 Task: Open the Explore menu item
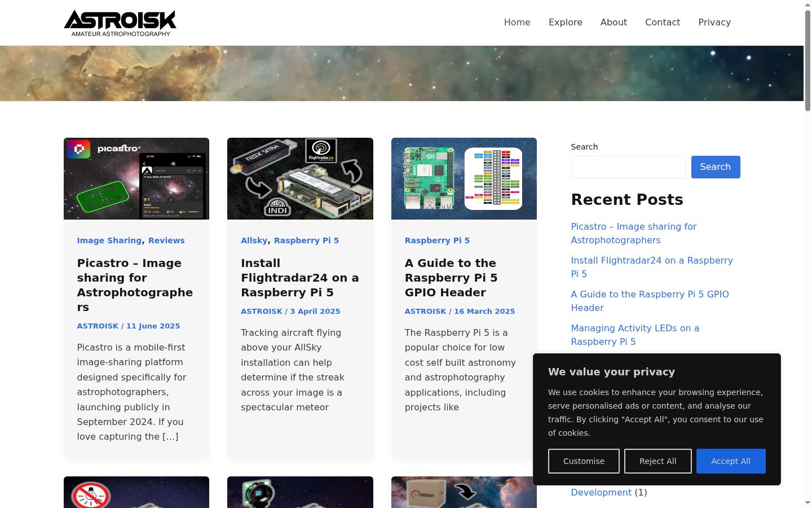click(x=566, y=22)
